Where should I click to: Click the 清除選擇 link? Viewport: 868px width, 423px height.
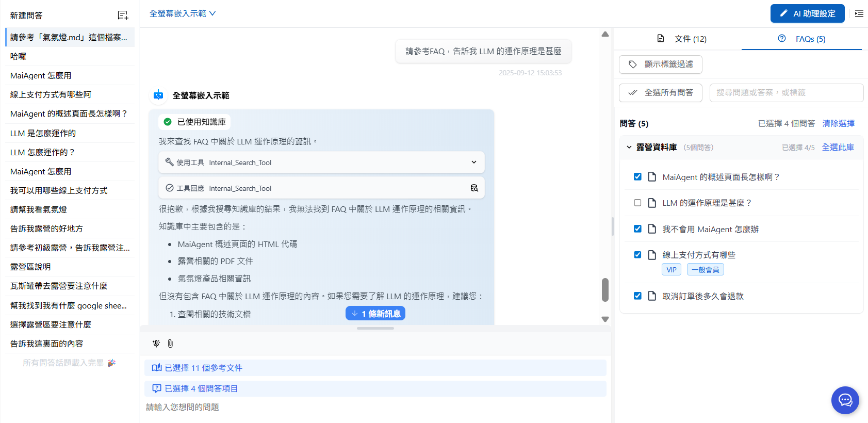click(838, 123)
